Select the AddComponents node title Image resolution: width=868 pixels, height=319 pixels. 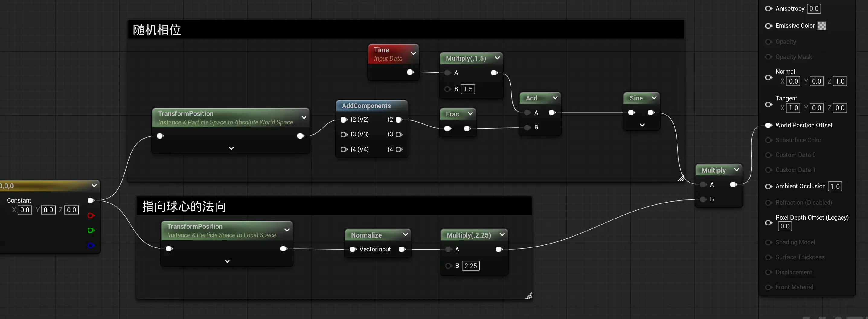366,106
